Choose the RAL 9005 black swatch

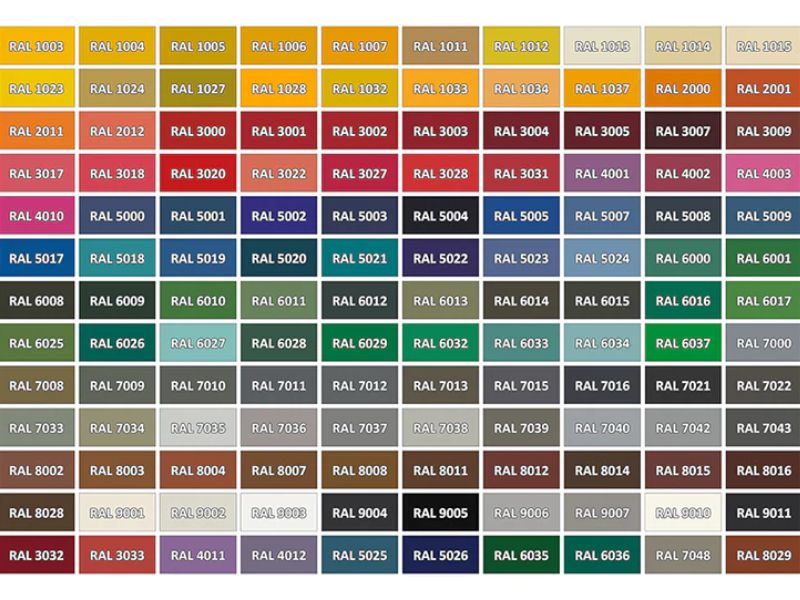point(440,513)
